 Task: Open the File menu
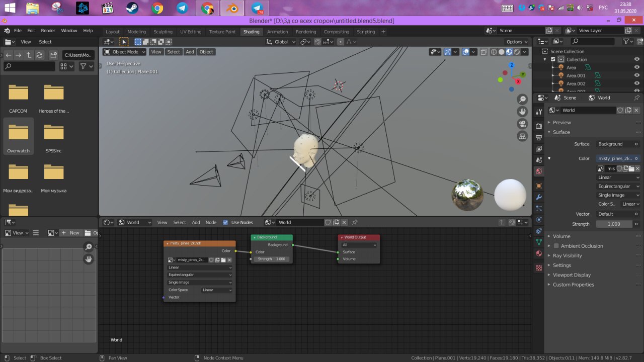click(x=18, y=31)
